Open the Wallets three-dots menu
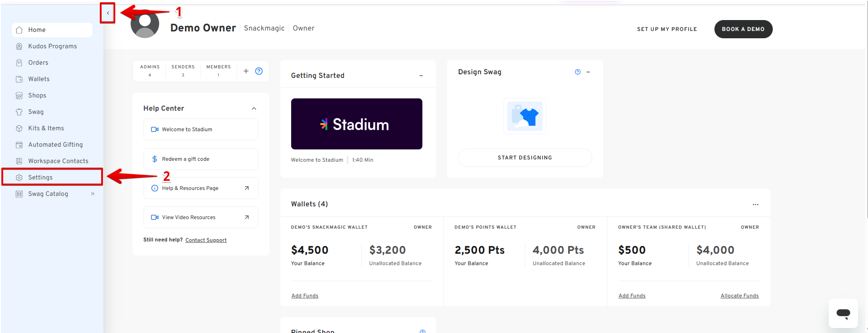This screenshot has height=333, width=868. click(755, 205)
